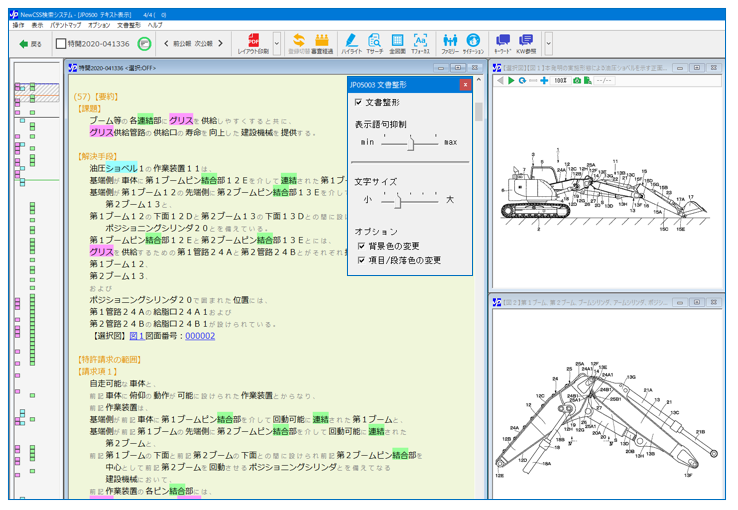
Task: Click the --/-- page counter field
Action: (x=604, y=81)
